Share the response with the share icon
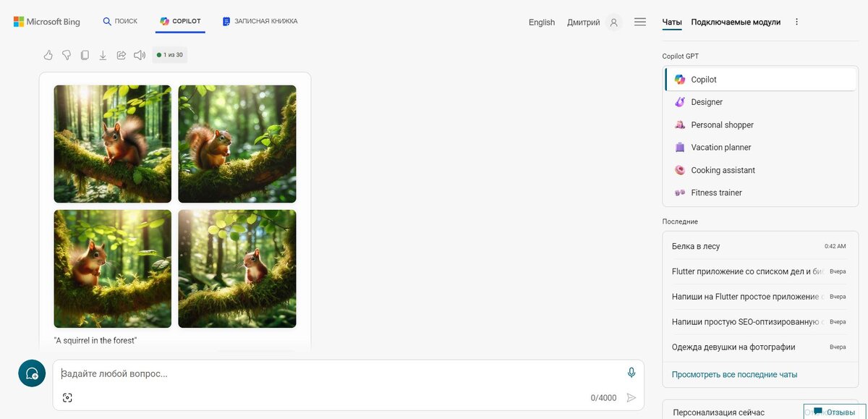The width and height of the screenshot is (868, 419). coord(122,55)
